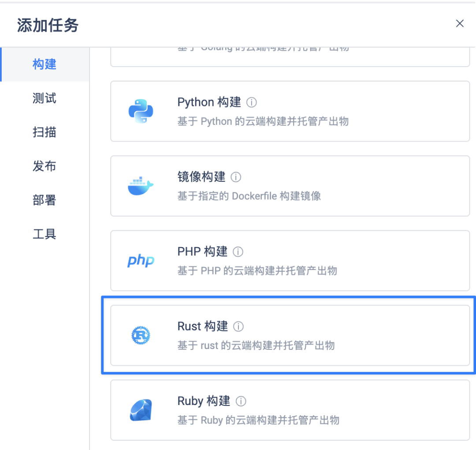Select the 部署 sidebar tab
The image size is (476, 450).
pos(45,200)
